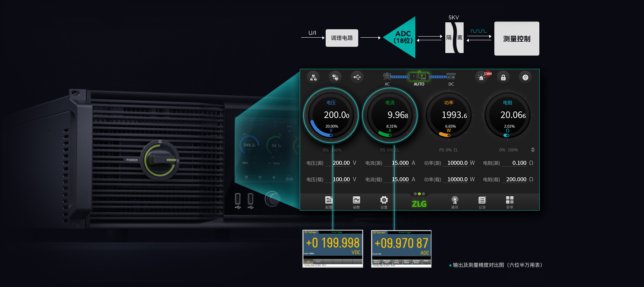Open the network connection icon

pyautogui.click(x=314, y=78)
